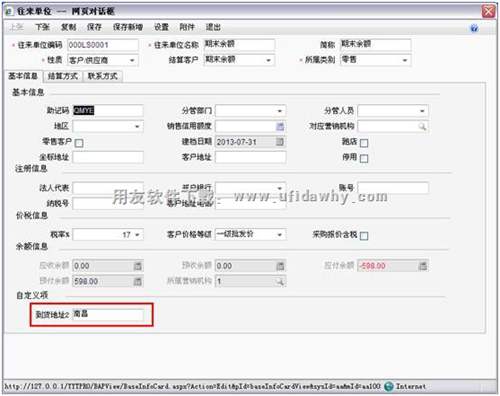Switch to the 联系方式 tab
This screenshot has width=500, height=396.
[x=103, y=76]
